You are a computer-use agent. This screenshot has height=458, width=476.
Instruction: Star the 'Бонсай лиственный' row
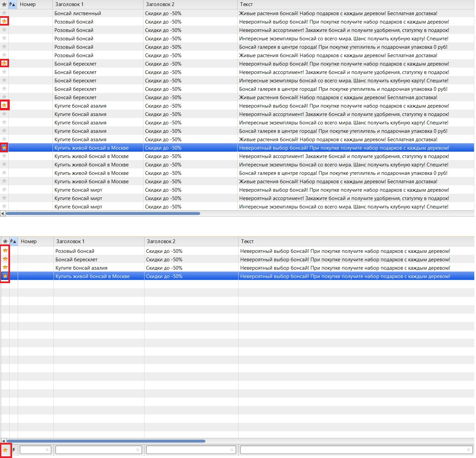(4, 13)
